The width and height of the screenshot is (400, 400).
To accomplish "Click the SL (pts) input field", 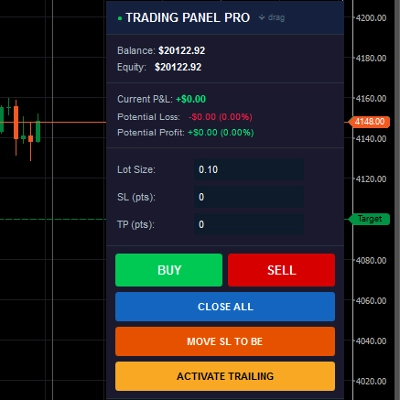I will click(x=249, y=197).
